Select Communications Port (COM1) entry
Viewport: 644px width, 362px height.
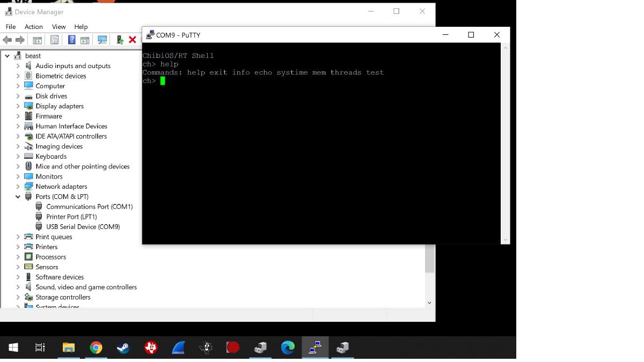[x=89, y=206]
